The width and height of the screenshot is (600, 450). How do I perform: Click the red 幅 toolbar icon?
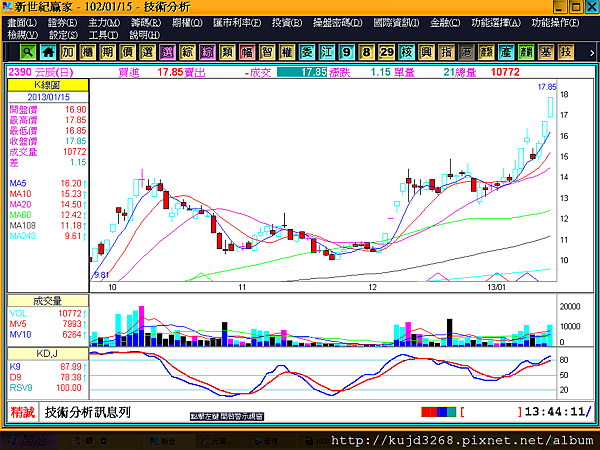click(x=247, y=52)
